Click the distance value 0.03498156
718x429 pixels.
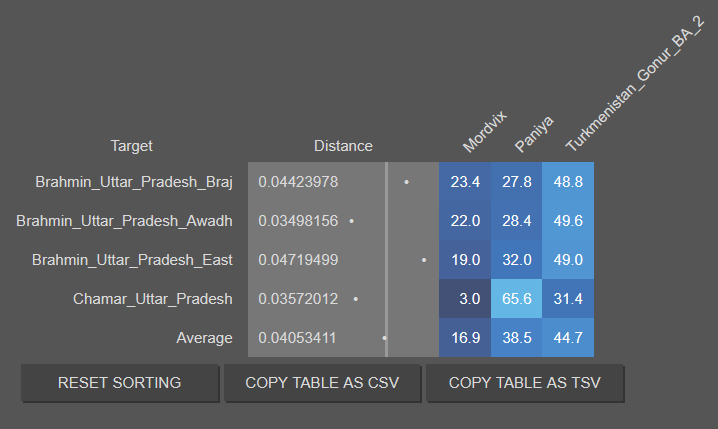[x=298, y=221]
